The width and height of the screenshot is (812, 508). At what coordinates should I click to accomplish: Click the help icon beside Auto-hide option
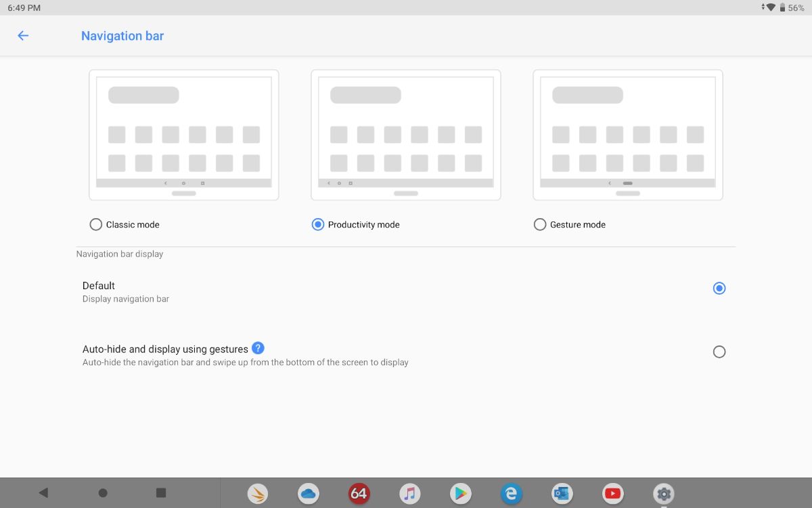[258, 348]
